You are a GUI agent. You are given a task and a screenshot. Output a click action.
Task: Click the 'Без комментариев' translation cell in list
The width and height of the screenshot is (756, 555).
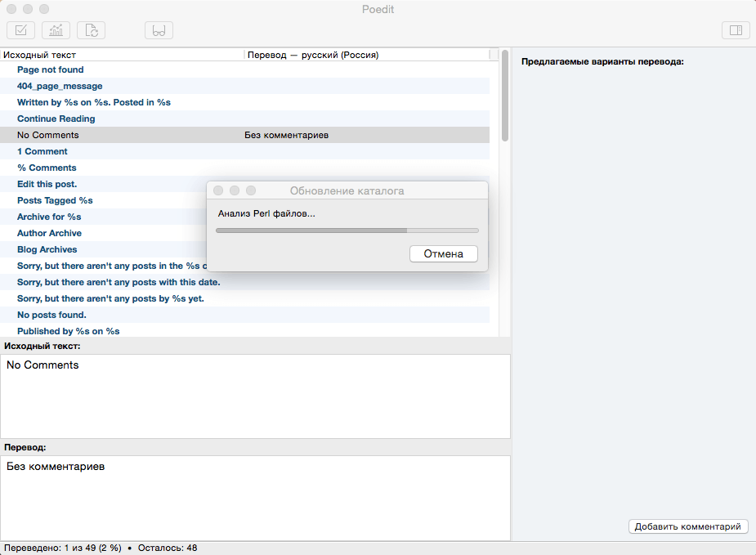(x=286, y=135)
